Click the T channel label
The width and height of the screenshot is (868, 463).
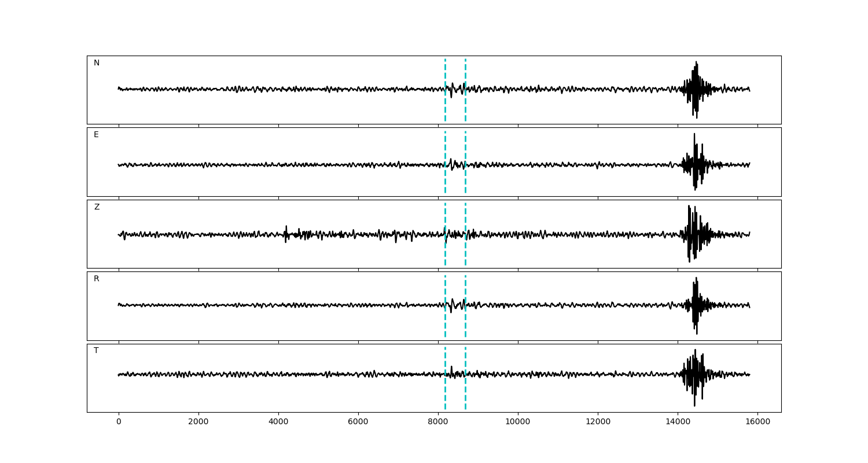tap(96, 351)
